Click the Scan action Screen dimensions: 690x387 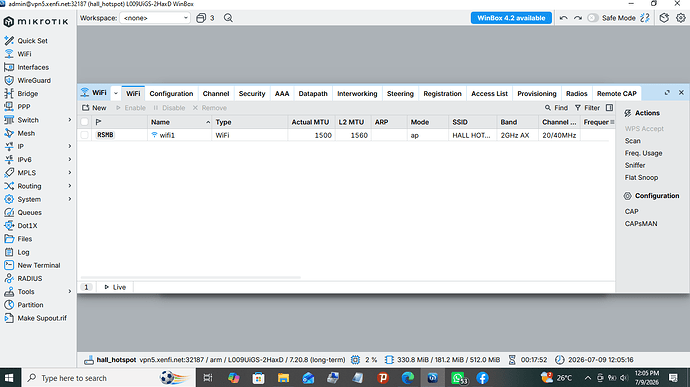632,141
